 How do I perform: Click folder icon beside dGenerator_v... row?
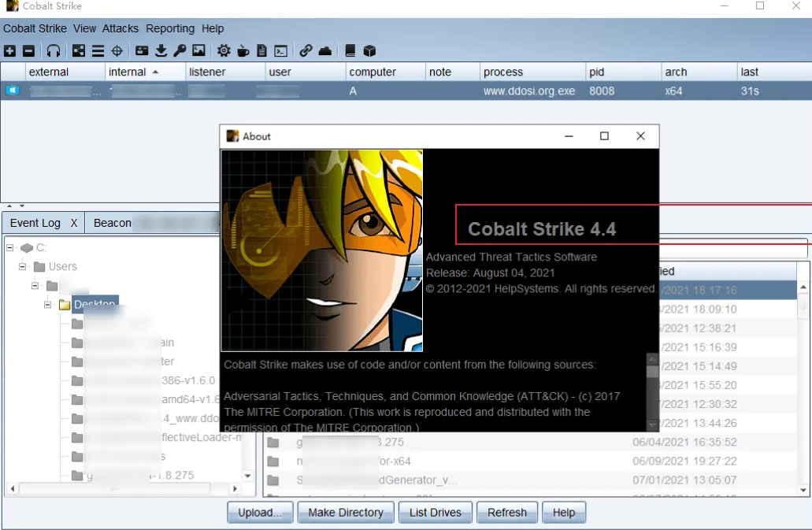tap(273, 480)
